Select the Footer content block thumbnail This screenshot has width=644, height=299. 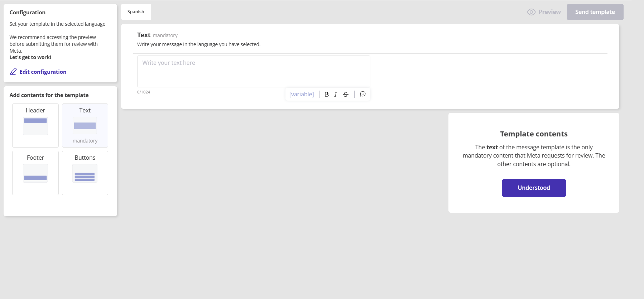[x=35, y=173]
